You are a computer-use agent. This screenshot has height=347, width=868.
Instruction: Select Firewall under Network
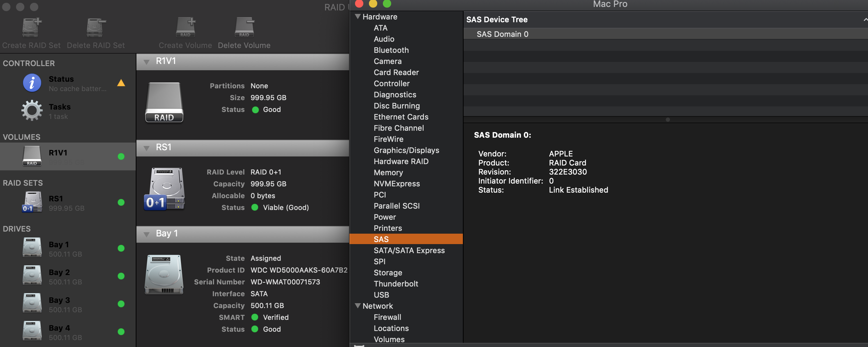pos(387,317)
